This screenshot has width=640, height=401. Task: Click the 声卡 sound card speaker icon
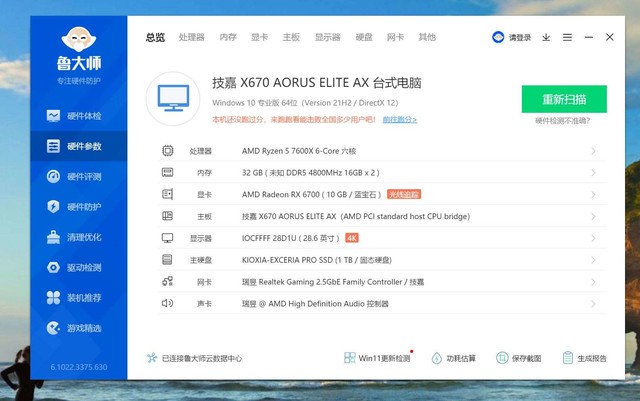point(167,303)
